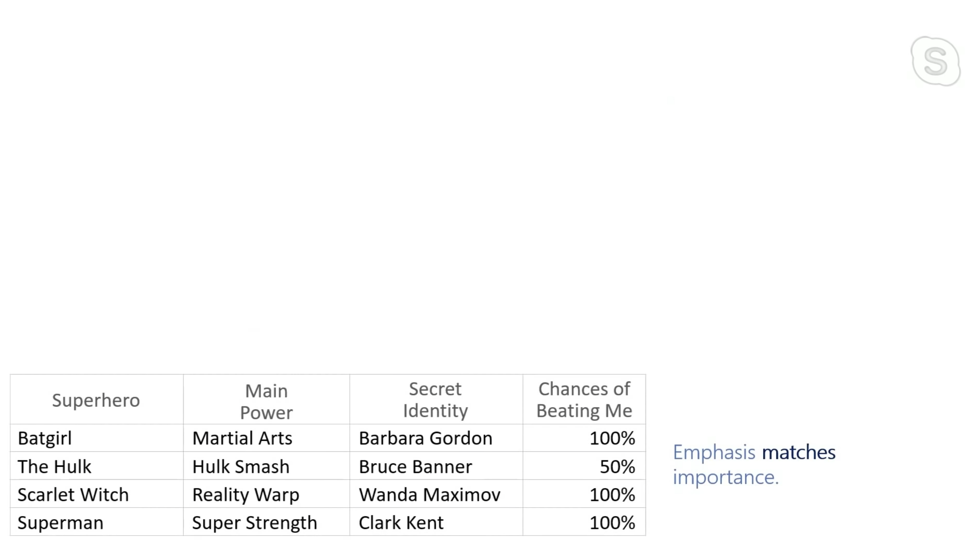
Task: Click The Hulk cell
Action: pyautogui.click(x=55, y=466)
